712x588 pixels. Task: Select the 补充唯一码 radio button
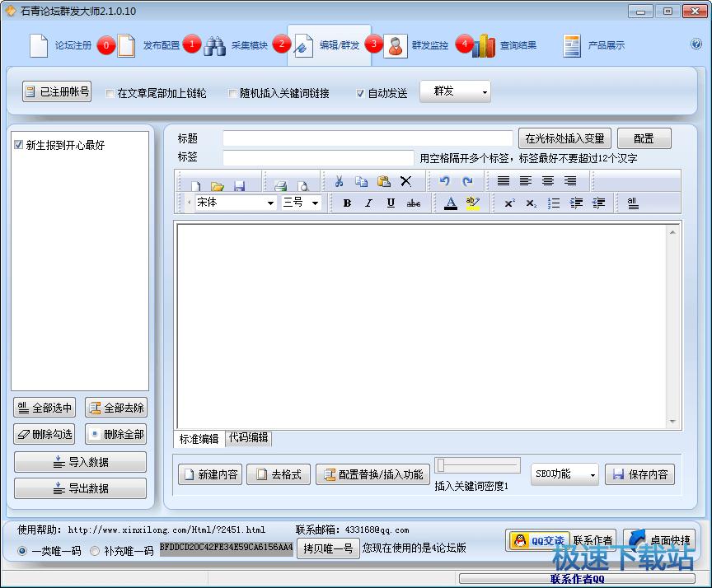(95, 551)
